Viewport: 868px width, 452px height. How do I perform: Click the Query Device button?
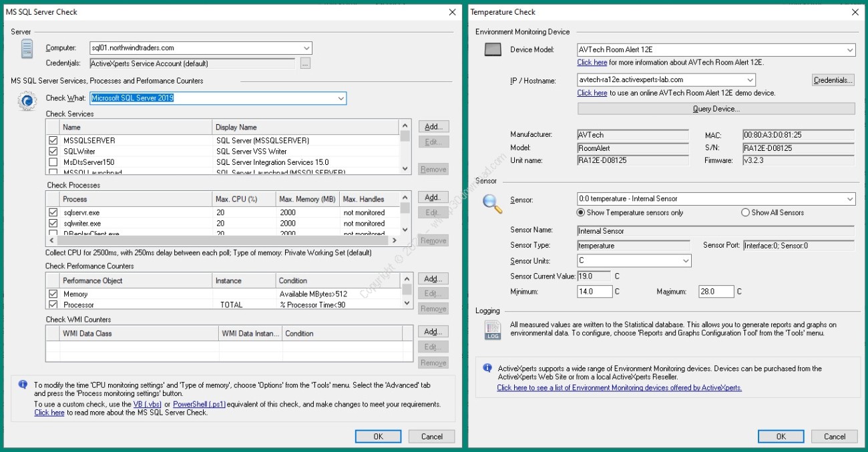pos(716,109)
